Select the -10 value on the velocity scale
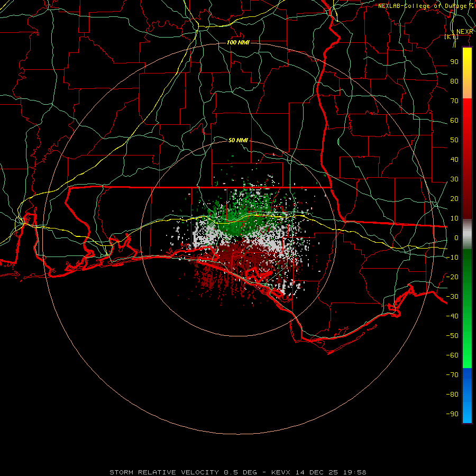This screenshot has height=476, width=476. click(452, 258)
